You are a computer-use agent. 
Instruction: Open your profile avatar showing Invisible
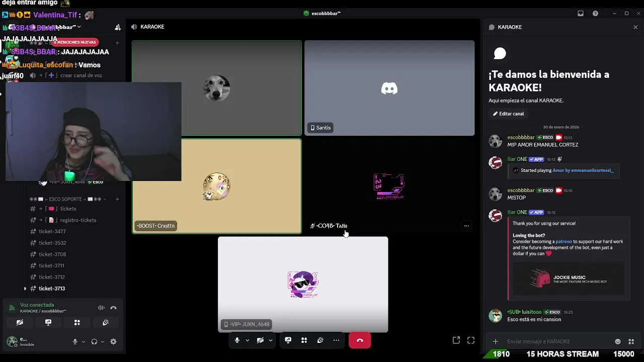coord(12,341)
